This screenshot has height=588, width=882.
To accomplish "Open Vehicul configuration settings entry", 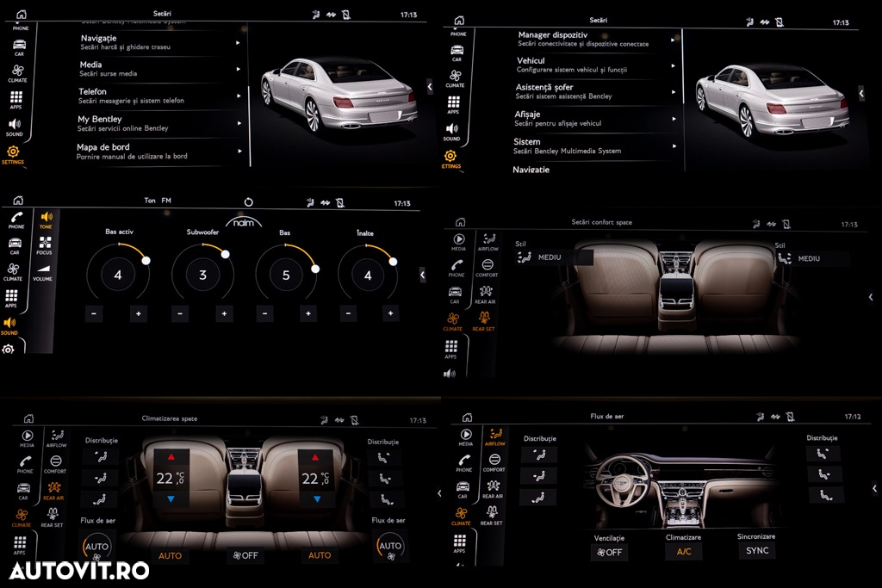I will click(596, 65).
